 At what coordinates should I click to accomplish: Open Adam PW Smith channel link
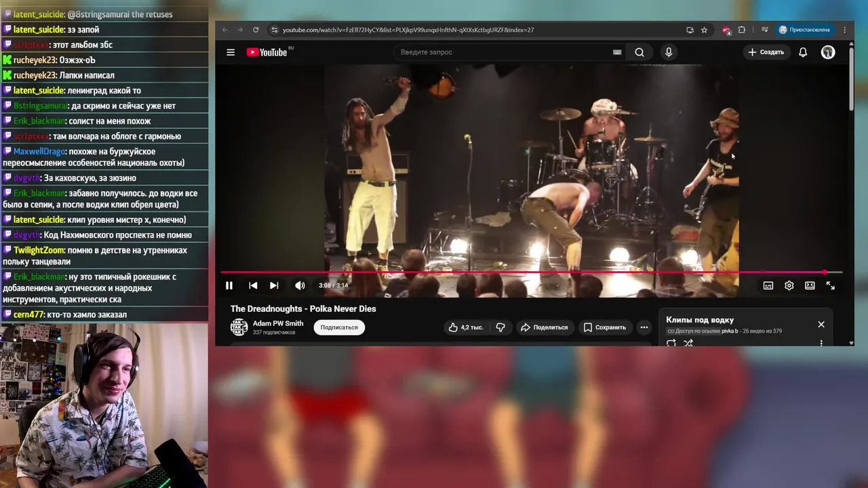[x=278, y=323]
